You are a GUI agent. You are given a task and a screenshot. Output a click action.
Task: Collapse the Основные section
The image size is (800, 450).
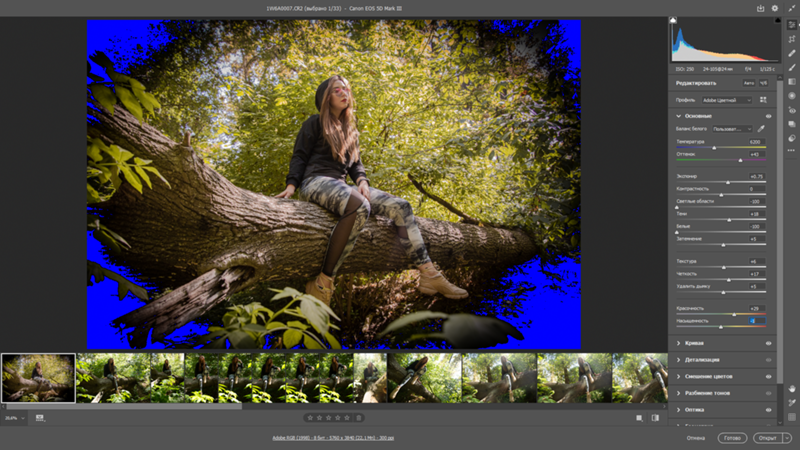679,116
